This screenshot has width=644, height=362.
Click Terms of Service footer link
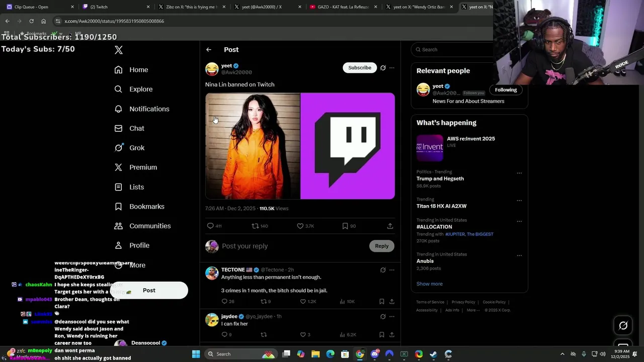point(430,302)
